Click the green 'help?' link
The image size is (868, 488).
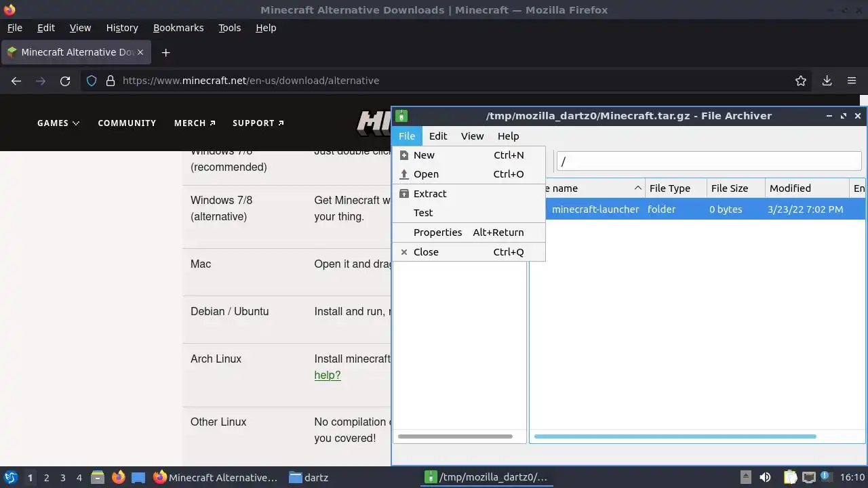click(328, 375)
